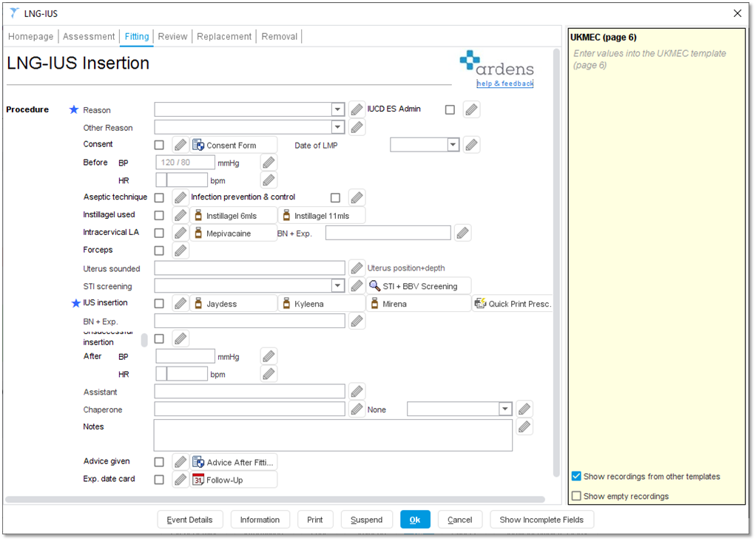Expand the STI screening dropdown

point(337,285)
